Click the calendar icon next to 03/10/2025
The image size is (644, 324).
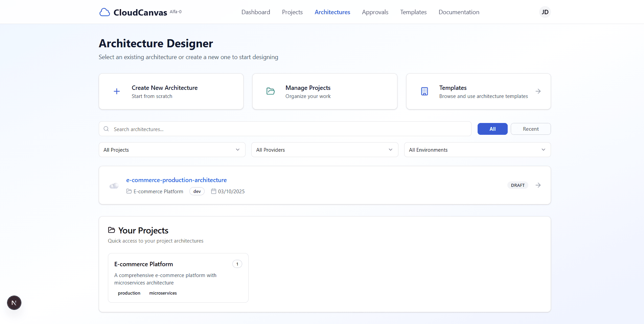(x=213, y=191)
